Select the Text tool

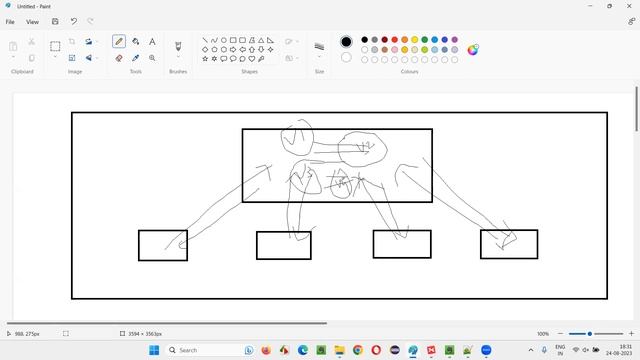152,42
